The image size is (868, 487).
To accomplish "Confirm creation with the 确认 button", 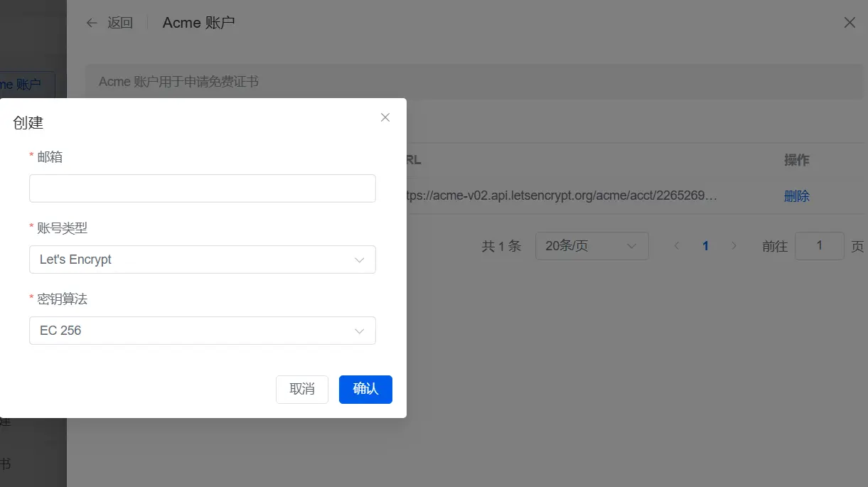I will pos(365,389).
